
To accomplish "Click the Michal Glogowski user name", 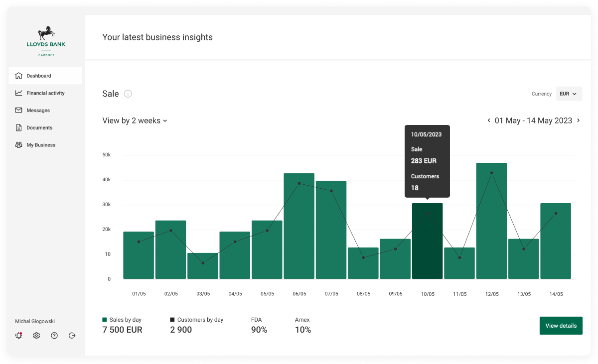I will (35, 322).
